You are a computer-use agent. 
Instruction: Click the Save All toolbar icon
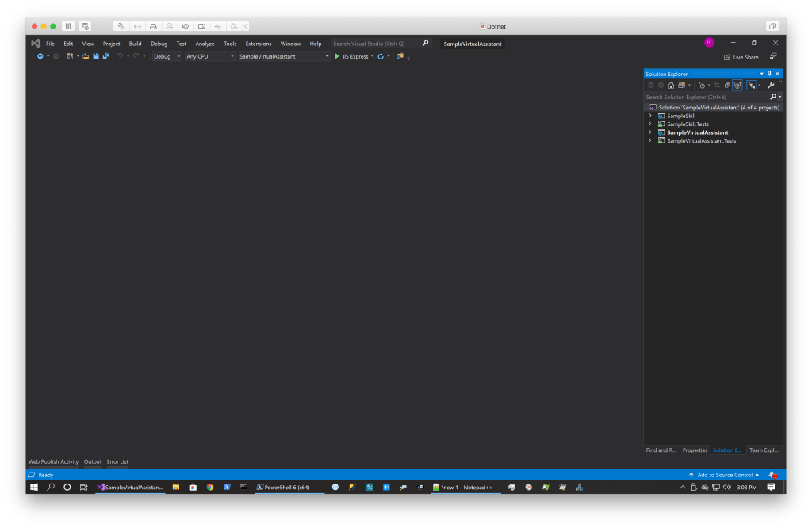(105, 56)
